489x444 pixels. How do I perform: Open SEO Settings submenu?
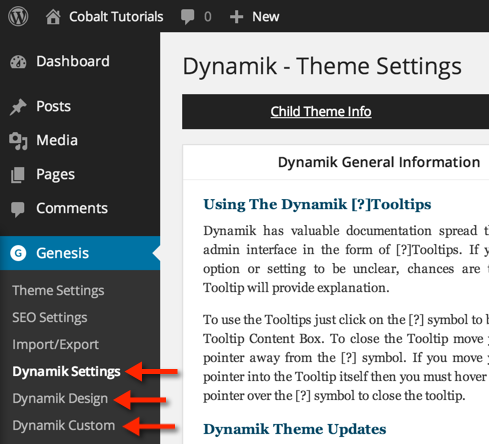tap(50, 317)
